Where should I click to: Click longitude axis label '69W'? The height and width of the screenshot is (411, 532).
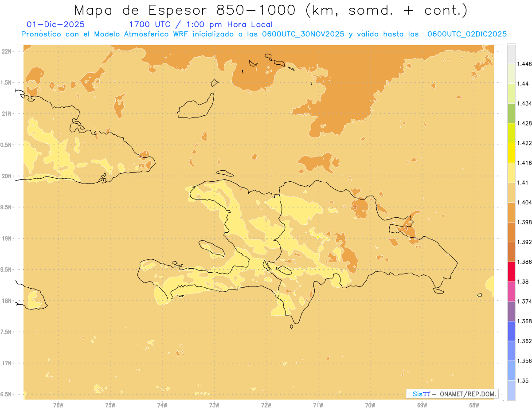click(x=422, y=405)
